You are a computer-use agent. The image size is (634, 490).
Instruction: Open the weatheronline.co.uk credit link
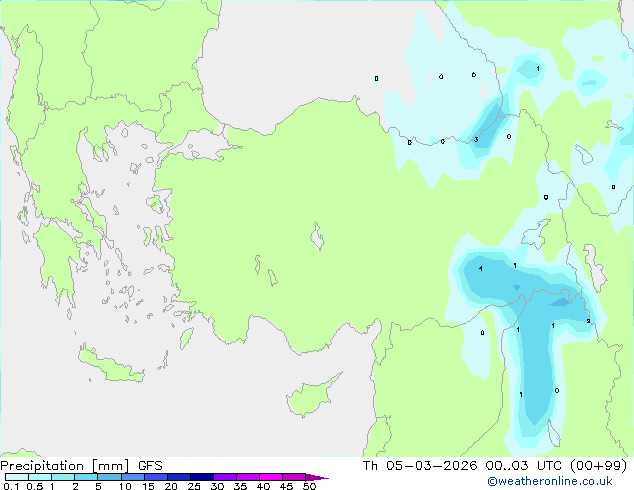[550, 481]
